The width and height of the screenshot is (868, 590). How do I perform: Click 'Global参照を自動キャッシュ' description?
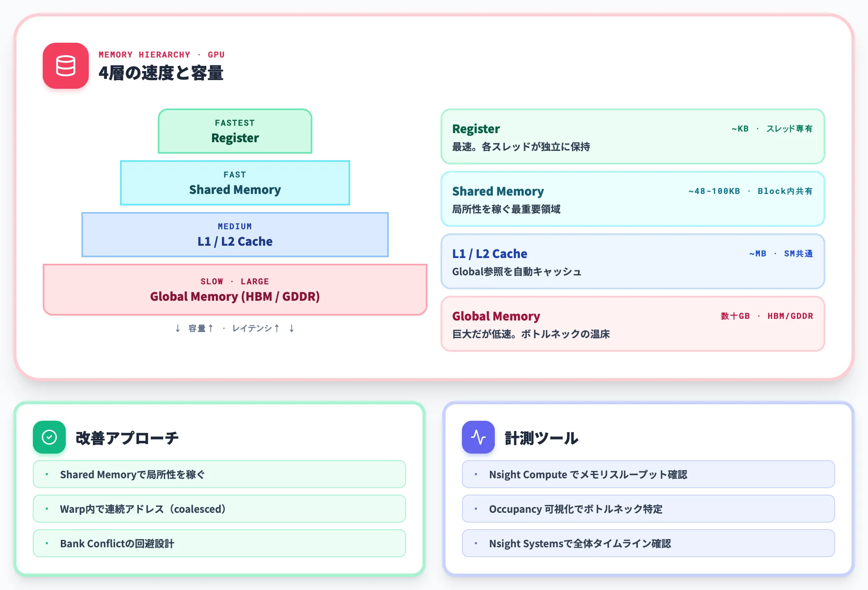[517, 272]
